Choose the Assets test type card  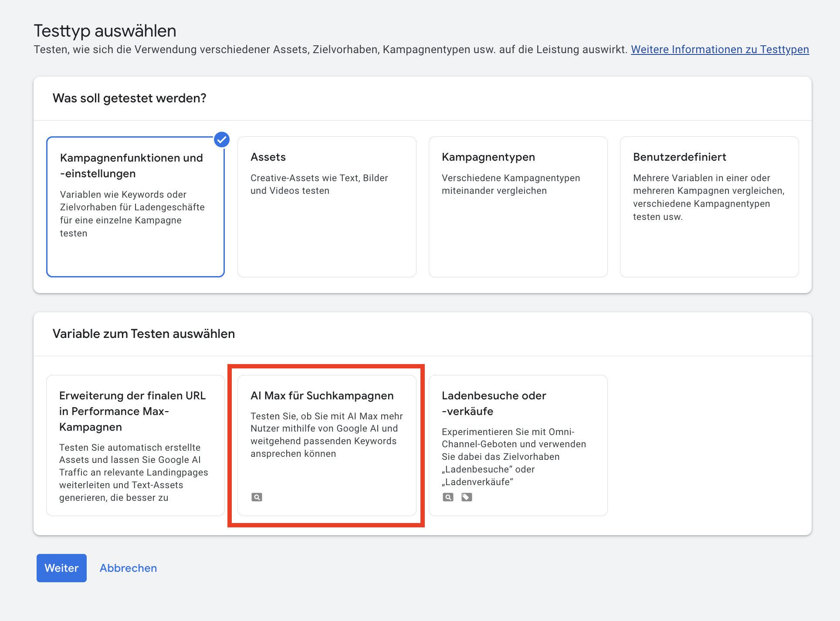pos(327,207)
